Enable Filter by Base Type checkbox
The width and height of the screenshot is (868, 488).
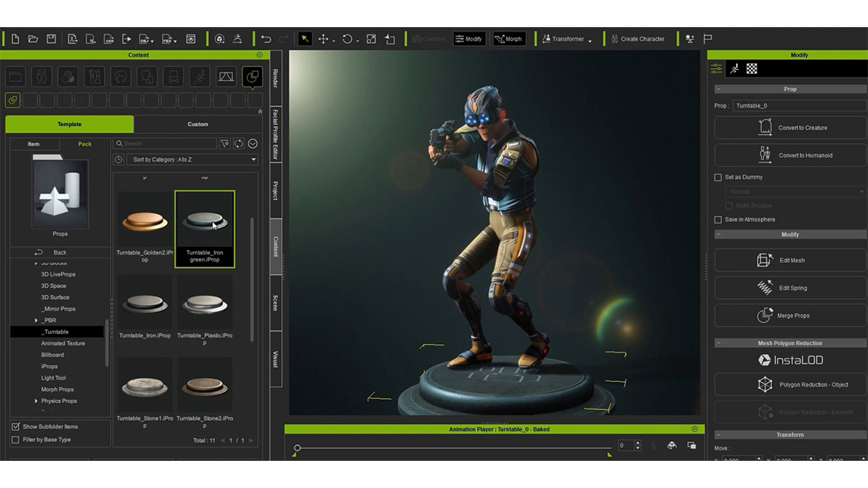tap(16, 440)
